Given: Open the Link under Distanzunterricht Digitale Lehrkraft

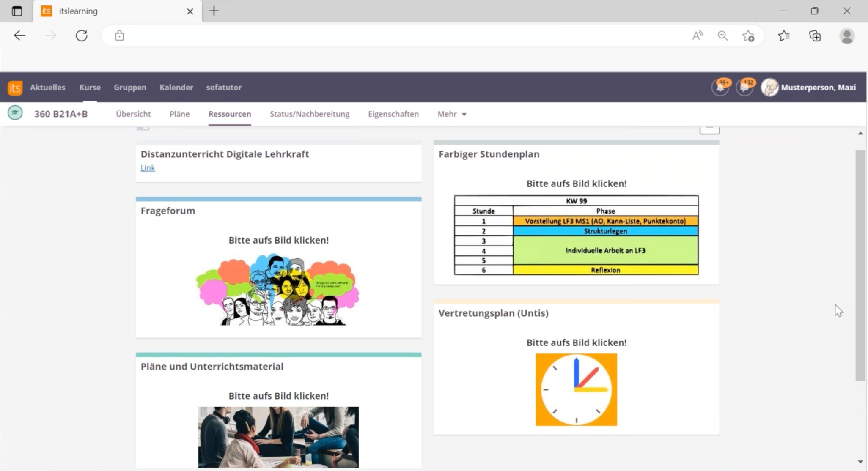Looking at the screenshot, I should pyautogui.click(x=147, y=167).
